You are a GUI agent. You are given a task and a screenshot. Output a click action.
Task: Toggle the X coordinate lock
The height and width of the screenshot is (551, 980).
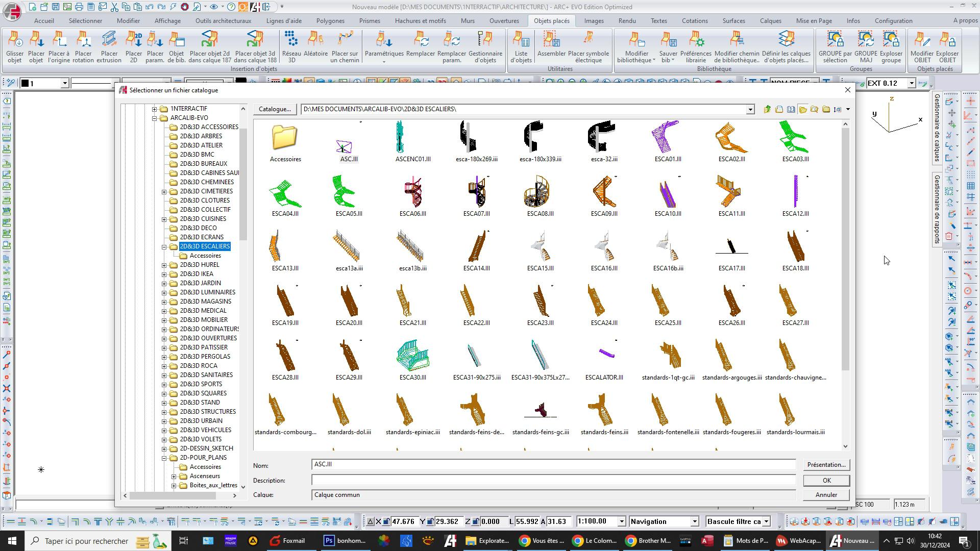[x=386, y=521]
